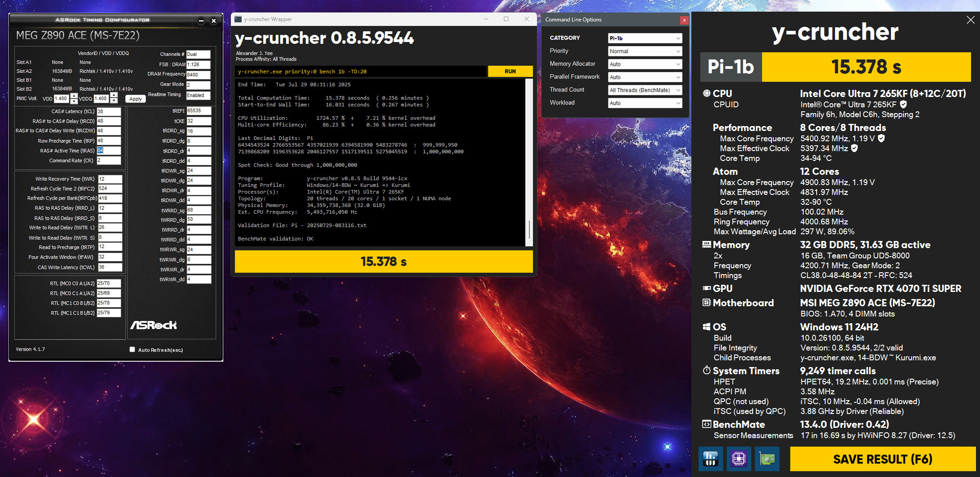980x477 pixels.
Task: Click the Realtime Timing field
Action: click(x=198, y=95)
